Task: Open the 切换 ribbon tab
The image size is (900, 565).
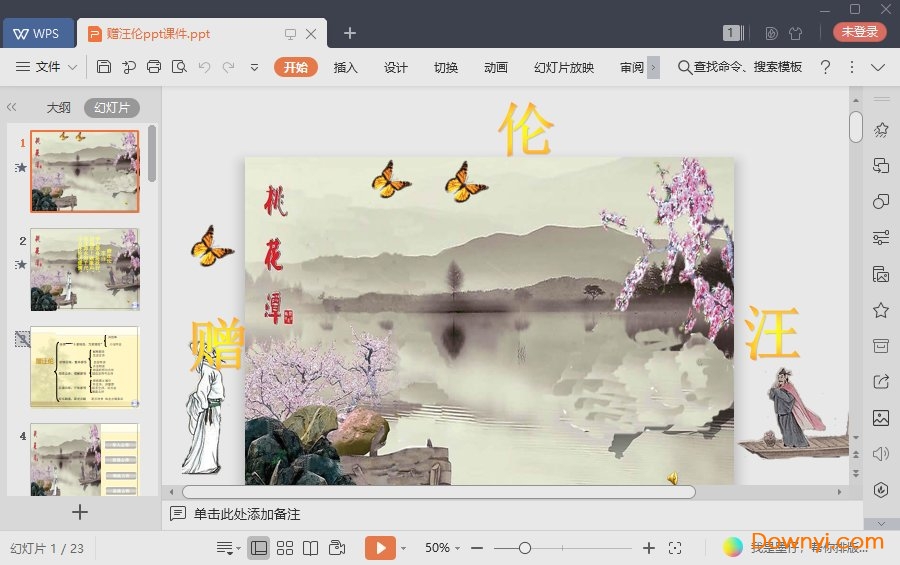Action: [x=445, y=67]
